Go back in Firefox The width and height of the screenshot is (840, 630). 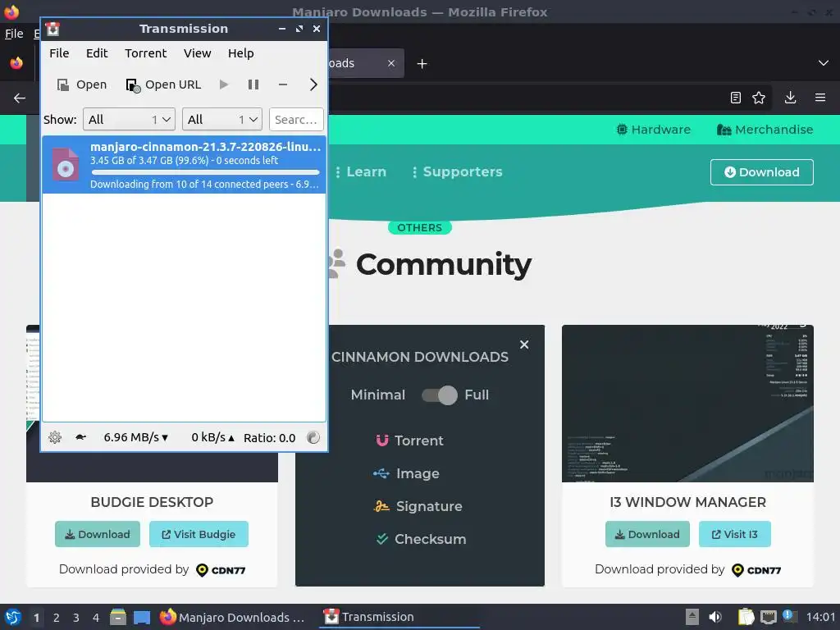point(20,98)
